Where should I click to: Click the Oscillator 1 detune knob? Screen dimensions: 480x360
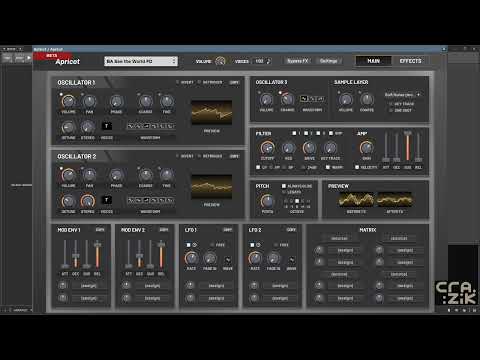[68, 127]
